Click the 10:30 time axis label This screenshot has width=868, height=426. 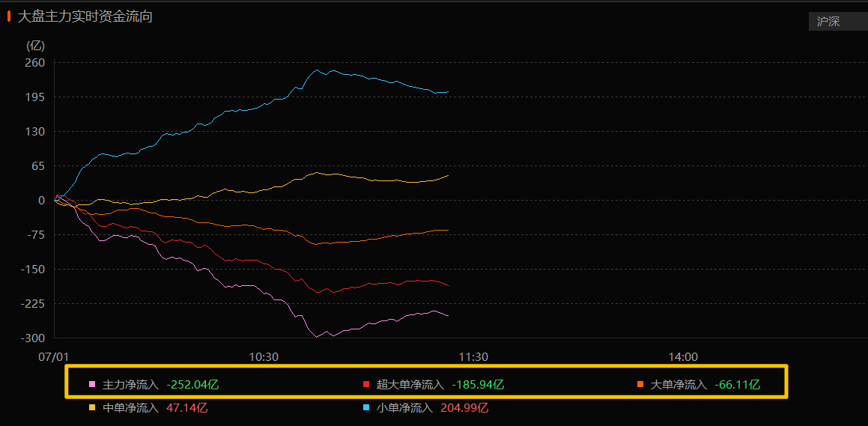coord(264,357)
